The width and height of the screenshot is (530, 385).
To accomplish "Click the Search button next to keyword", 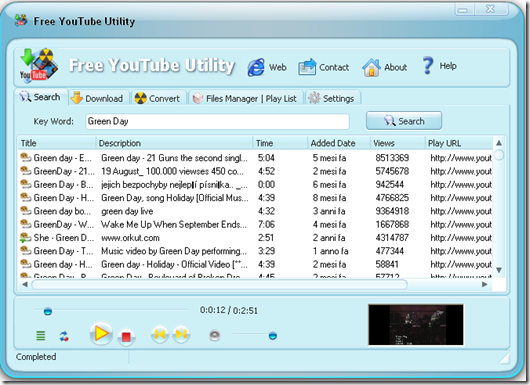I will [x=404, y=121].
